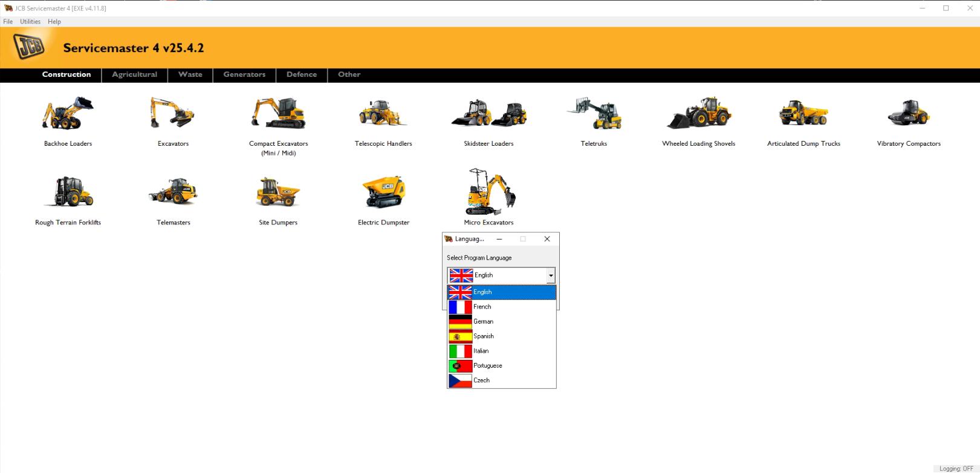The width and height of the screenshot is (980, 473).
Task: Choose German from the language list
Action: (x=502, y=321)
